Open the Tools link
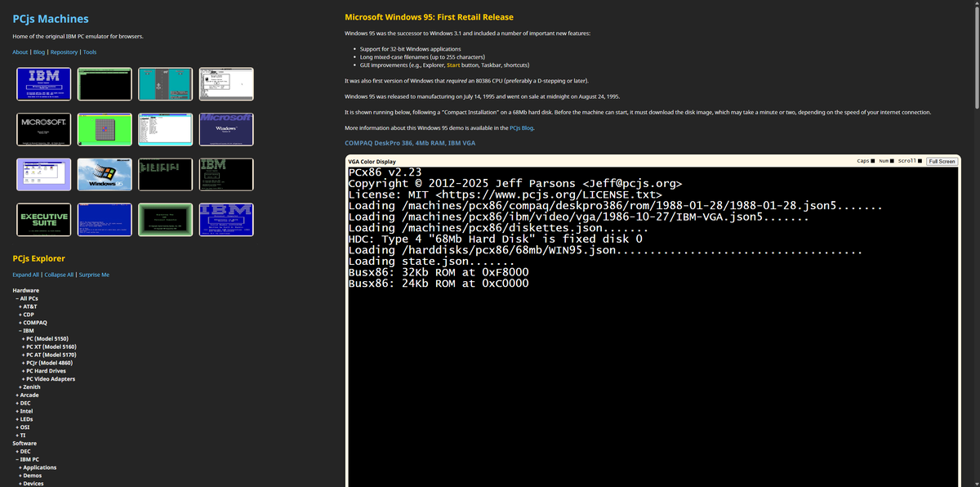The image size is (980, 487). pyautogui.click(x=90, y=52)
